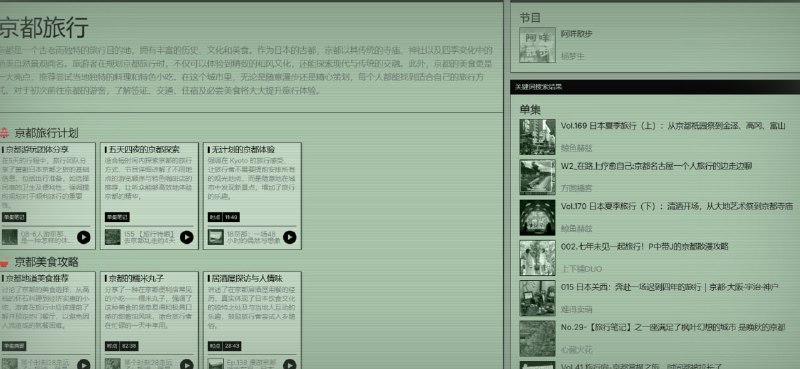
Task: Click the 京都旅行 page title
Action: (x=44, y=27)
